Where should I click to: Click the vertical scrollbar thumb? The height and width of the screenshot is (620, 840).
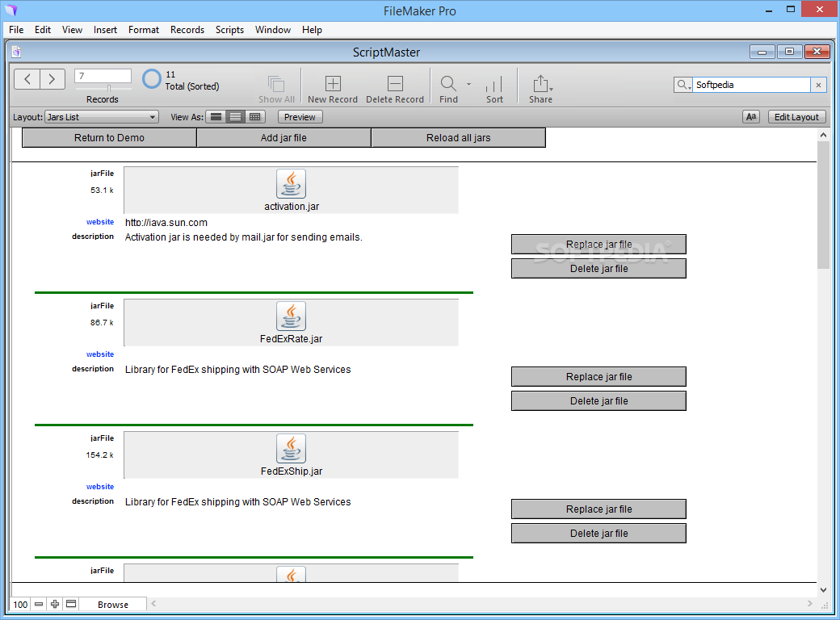click(823, 206)
